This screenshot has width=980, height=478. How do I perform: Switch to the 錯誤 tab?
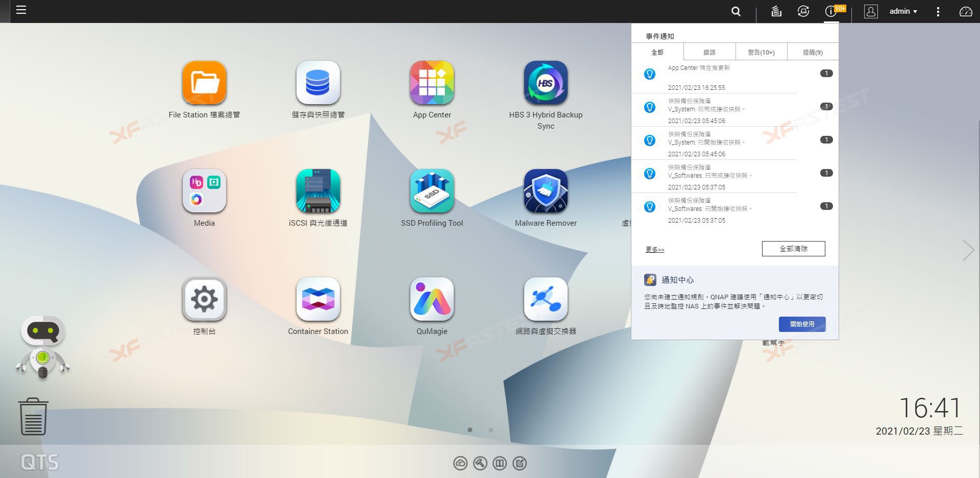pyautogui.click(x=709, y=52)
